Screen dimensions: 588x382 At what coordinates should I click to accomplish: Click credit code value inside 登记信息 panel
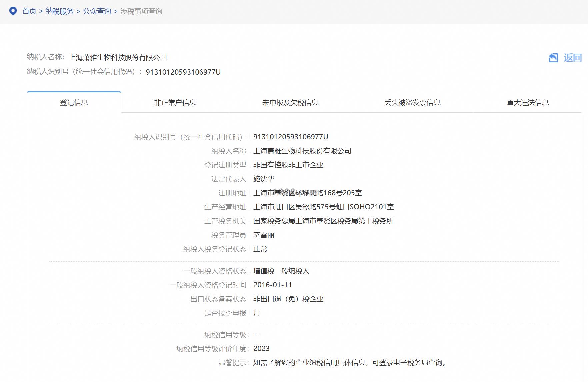tap(291, 137)
